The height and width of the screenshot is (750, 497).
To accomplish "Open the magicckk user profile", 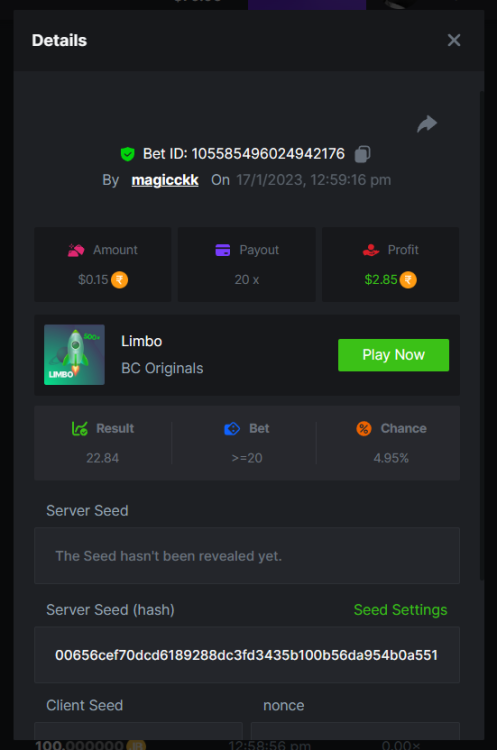I will (x=165, y=180).
